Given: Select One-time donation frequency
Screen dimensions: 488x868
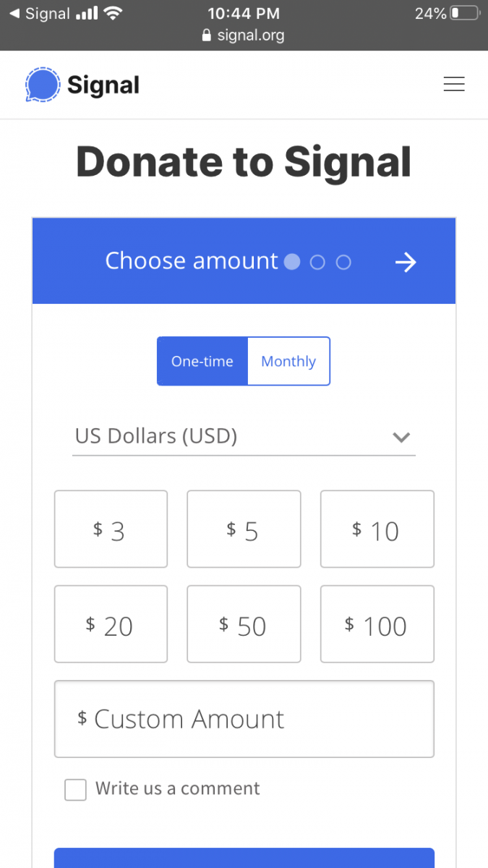Looking at the screenshot, I should (202, 361).
